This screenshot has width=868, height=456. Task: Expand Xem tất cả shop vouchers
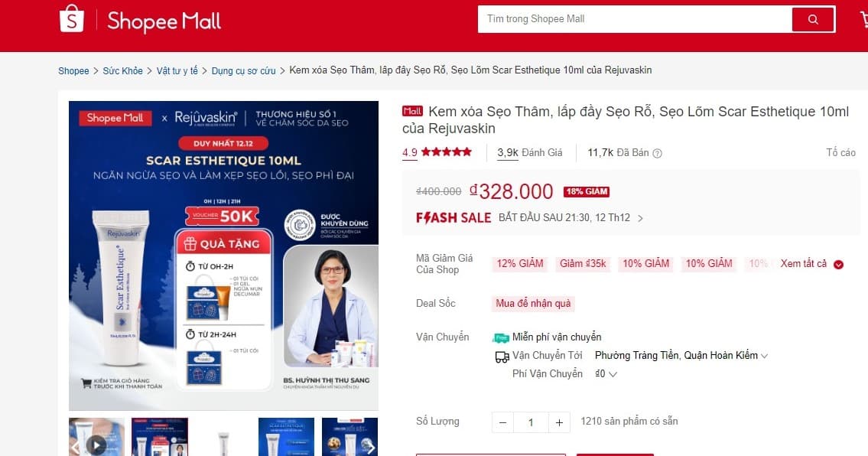(811, 264)
